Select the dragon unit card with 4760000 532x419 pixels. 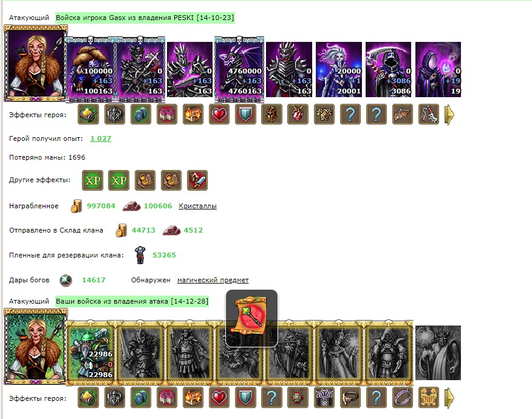coord(239,70)
